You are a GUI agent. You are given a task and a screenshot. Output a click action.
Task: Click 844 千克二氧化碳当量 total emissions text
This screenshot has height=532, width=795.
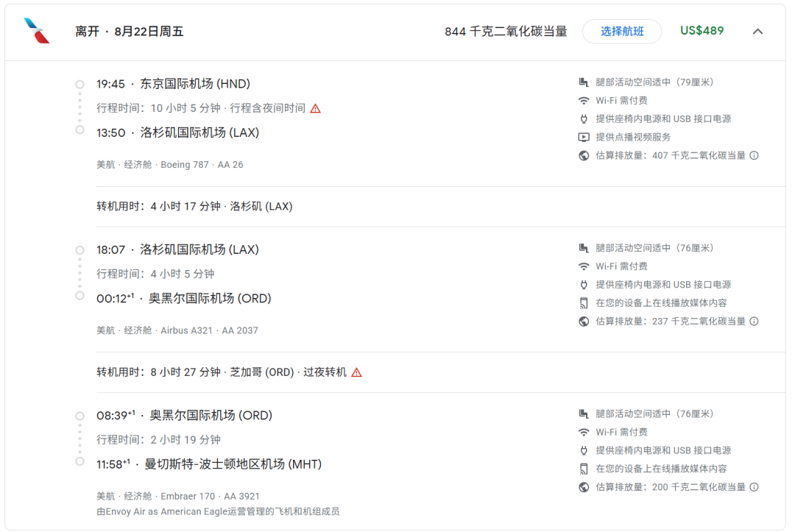[x=506, y=32]
